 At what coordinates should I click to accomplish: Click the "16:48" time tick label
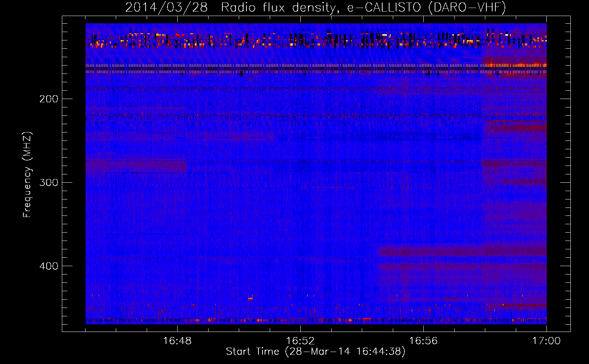click(177, 341)
